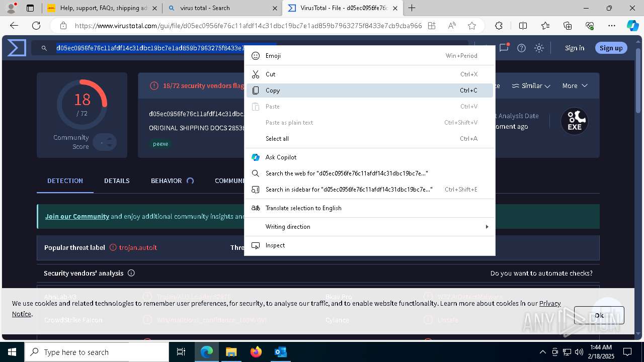Refresh the page with reload icon
This screenshot has width=644, height=362.
36,26
